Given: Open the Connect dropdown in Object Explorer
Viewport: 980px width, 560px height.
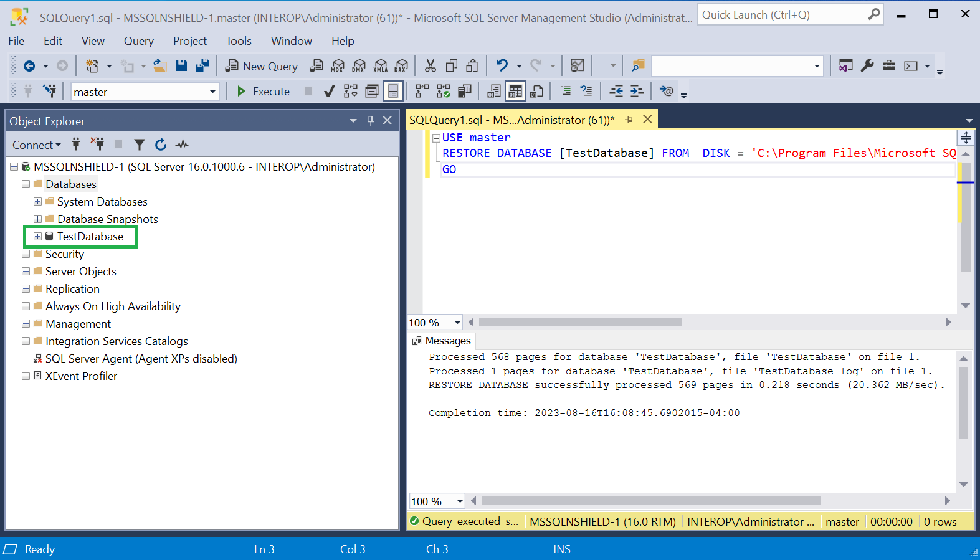Looking at the screenshot, I should coord(37,145).
